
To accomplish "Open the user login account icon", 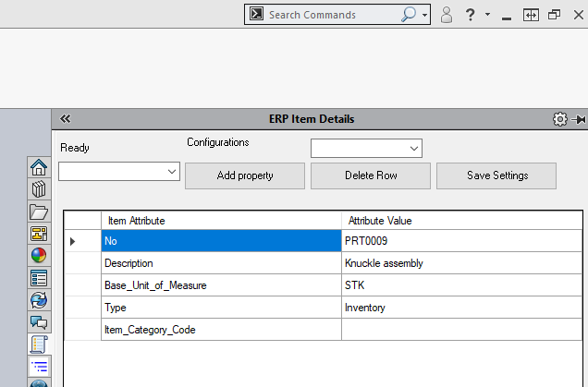I will pyautogui.click(x=447, y=15).
